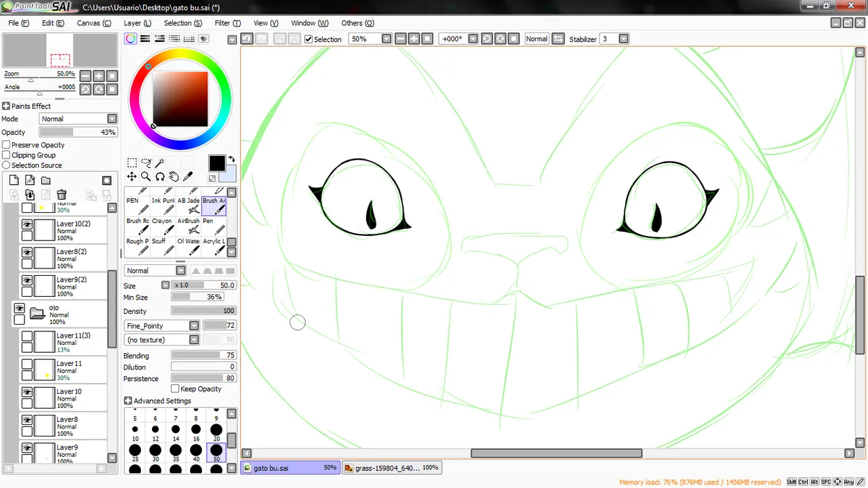868x488 pixels.
Task: Select the Hand tool
Action: (174, 177)
